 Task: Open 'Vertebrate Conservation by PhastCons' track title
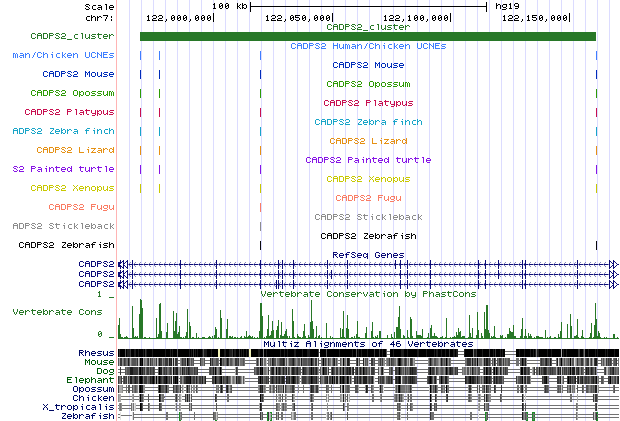click(368, 294)
